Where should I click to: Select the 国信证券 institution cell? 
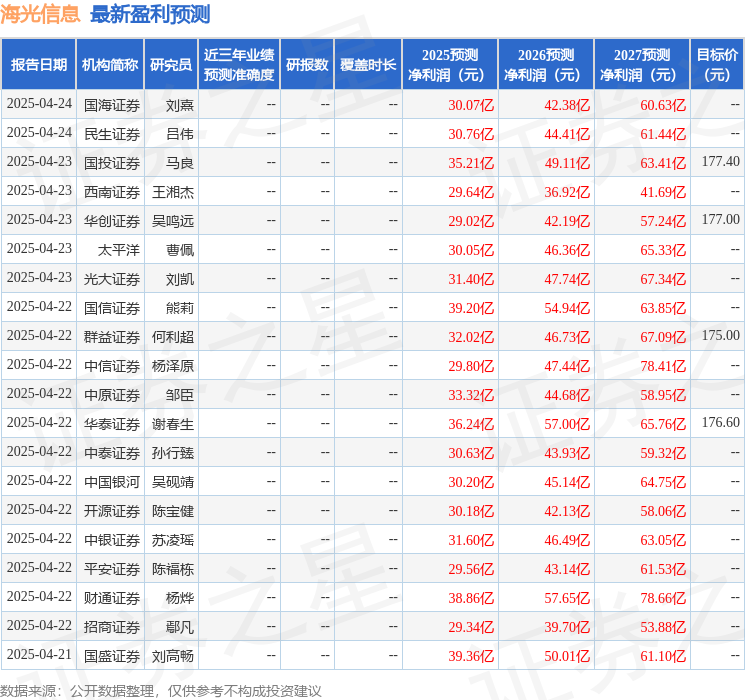click(112, 308)
